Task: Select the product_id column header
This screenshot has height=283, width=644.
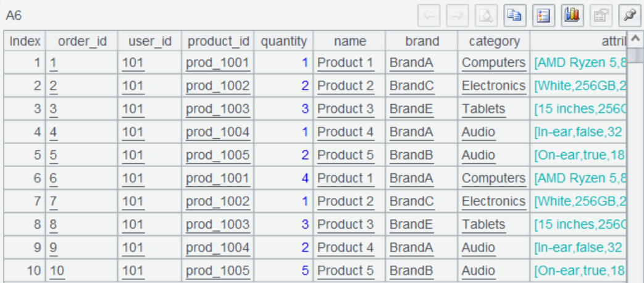Action: click(x=219, y=41)
